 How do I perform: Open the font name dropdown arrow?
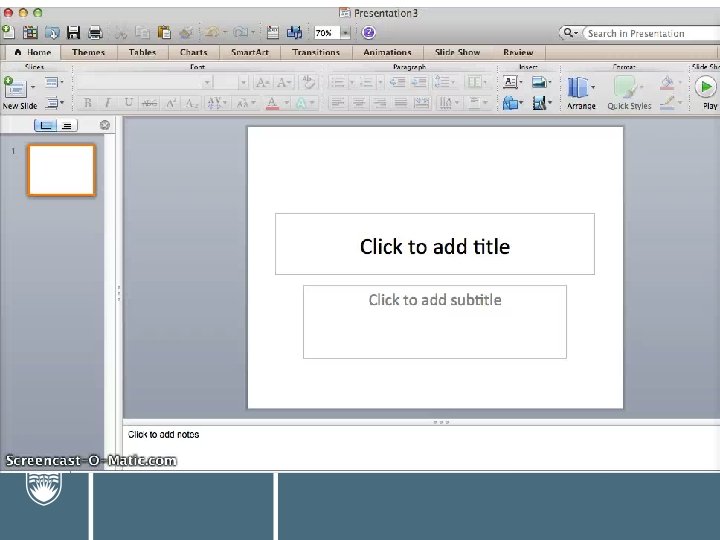207,83
